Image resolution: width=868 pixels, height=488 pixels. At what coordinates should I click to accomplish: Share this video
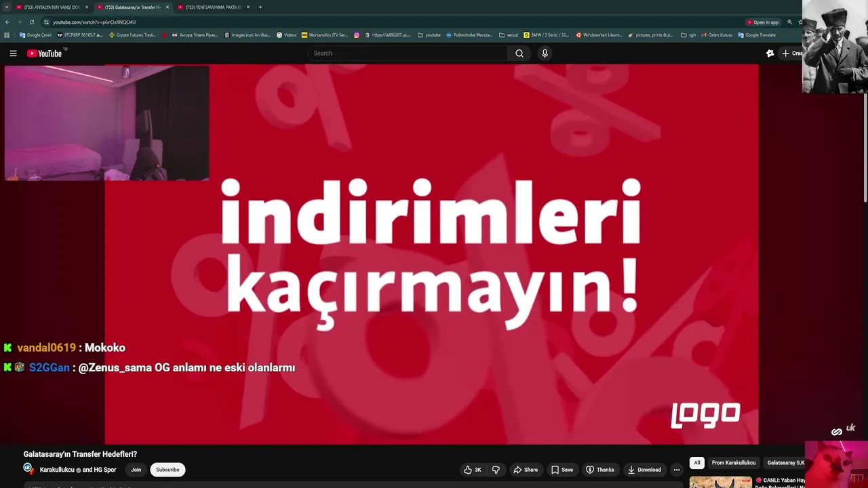click(x=526, y=470)
